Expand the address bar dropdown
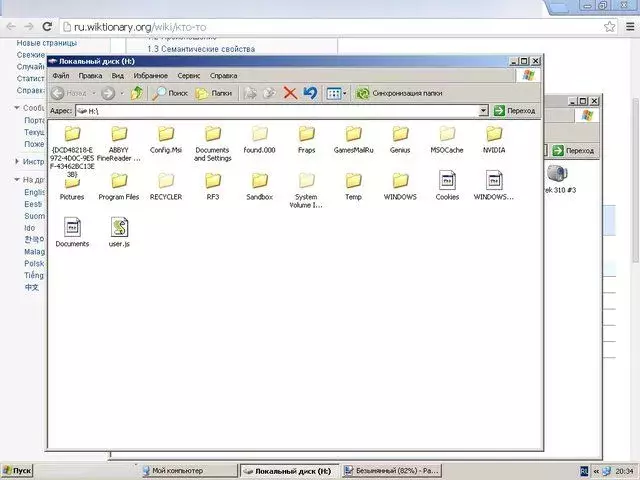Image resolution: width=640 pixels, height=480 pixels. click(483, 111)
